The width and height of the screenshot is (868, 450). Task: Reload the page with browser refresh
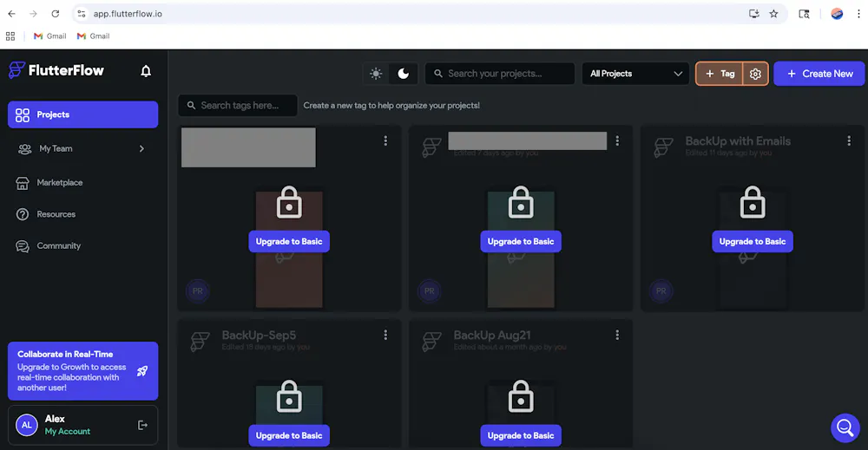[56, 14]
